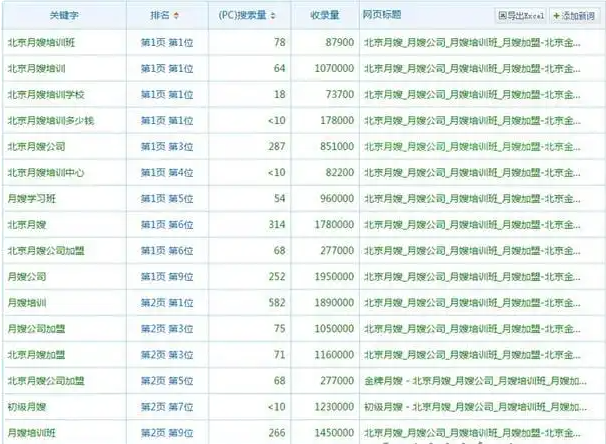Click ranking 第2页 第1位 for 月嫂培训
The image size is (606, 444).
[x=166, y=302]
